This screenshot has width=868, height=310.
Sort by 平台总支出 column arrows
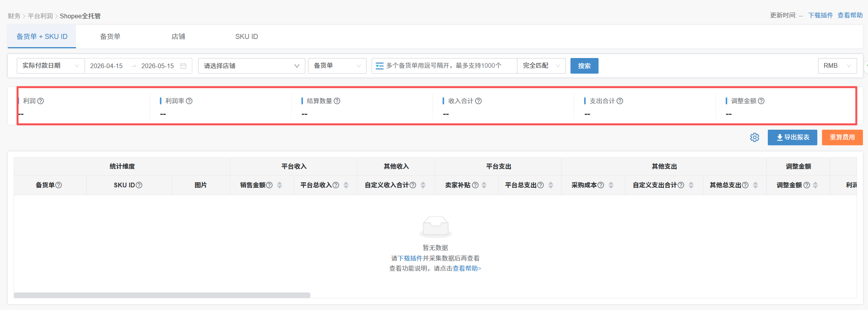[x=551, y=185]
